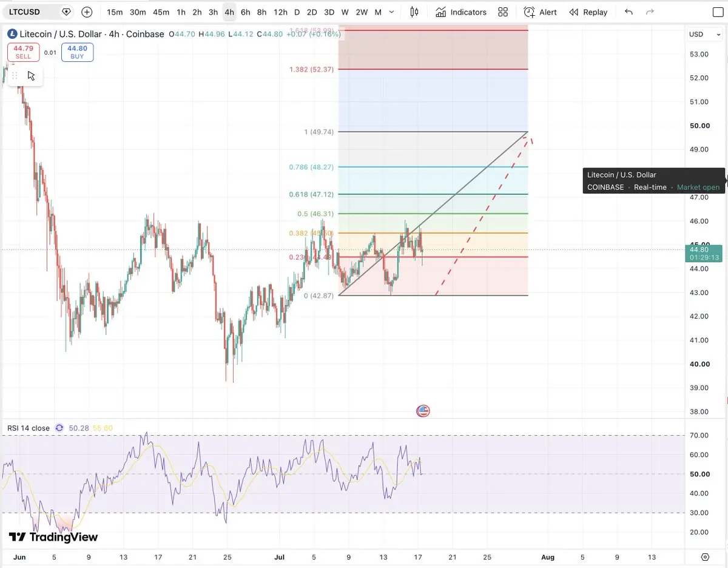Screen dimensions: 728x568
Task: Select the 4h timeframe
Action: [229, 12]
